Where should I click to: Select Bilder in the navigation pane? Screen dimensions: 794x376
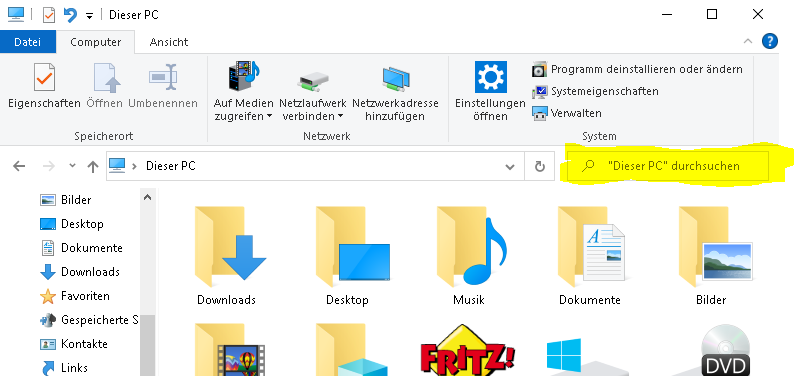[66, 200]
